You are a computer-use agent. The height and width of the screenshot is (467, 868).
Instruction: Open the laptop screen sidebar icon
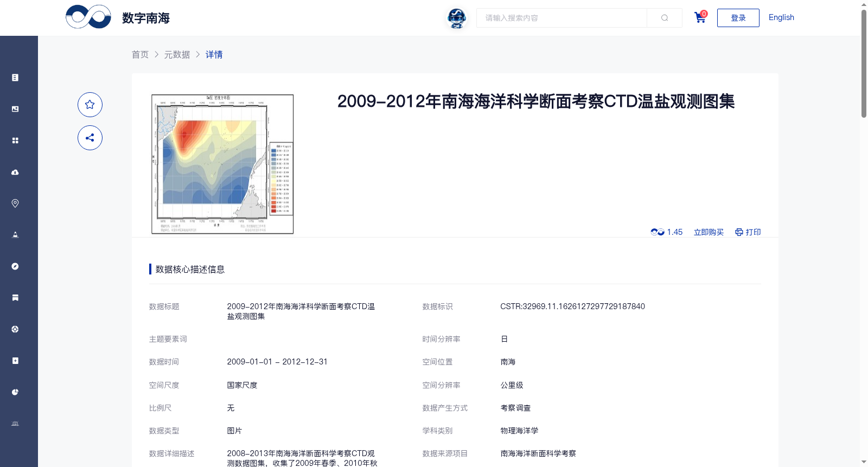pos(15,424)
